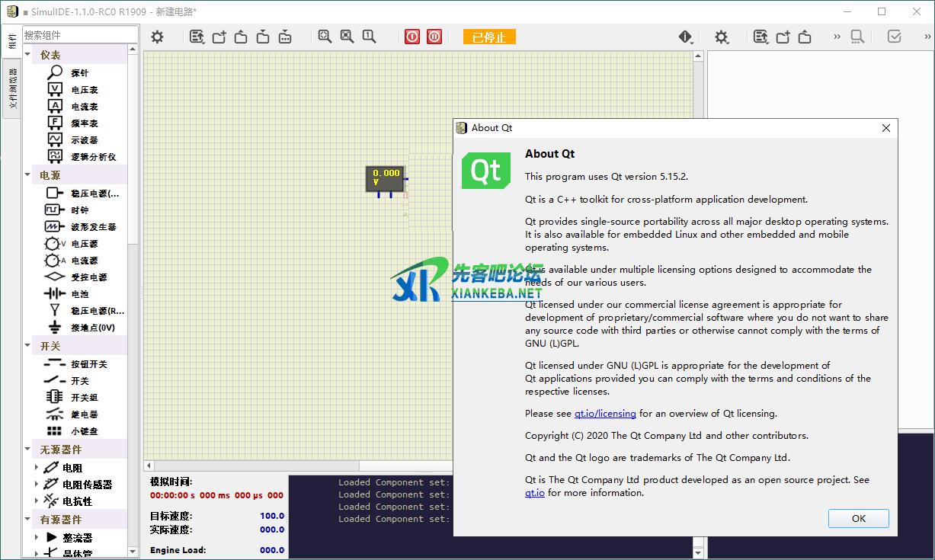Image resolution: width=935 pixels, height=560 pixels.
Task: Pick the 电压表 voltmeter component
Action: click(84, 90)
